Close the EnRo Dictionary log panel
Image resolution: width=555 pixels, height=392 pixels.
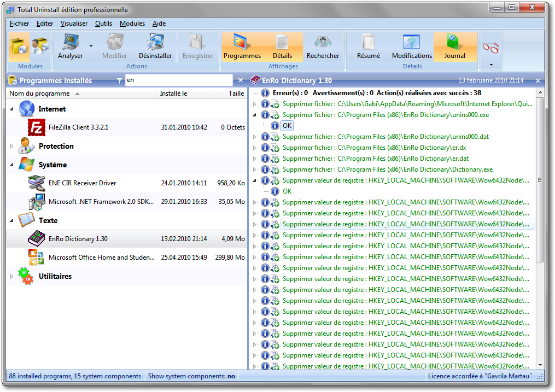pos(538,81)
